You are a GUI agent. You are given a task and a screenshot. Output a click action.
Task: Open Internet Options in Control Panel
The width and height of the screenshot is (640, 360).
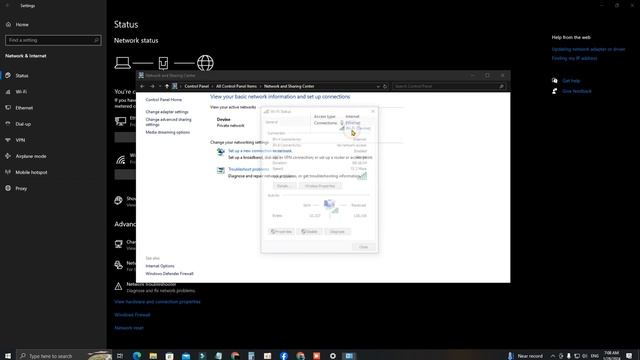pos(160,266)
